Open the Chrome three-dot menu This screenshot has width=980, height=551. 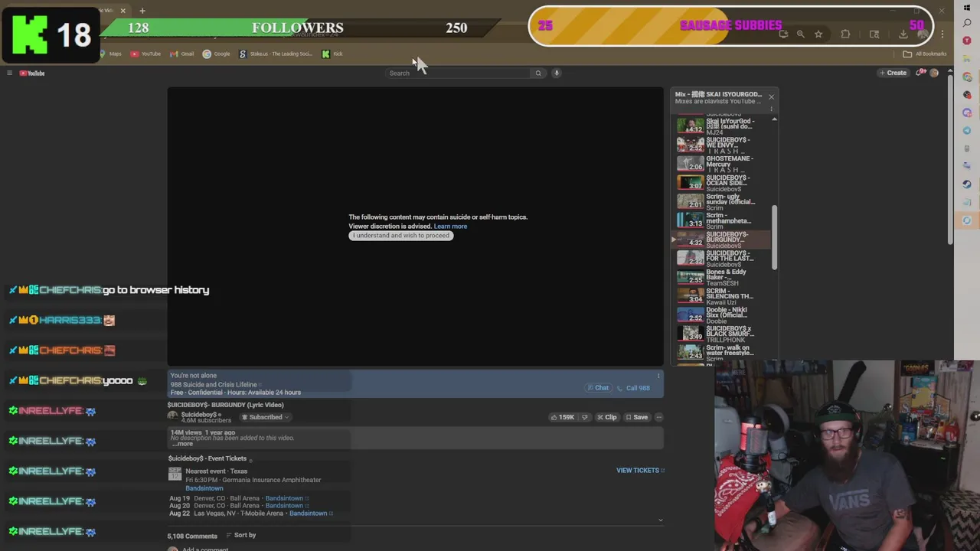coord(942,34)
